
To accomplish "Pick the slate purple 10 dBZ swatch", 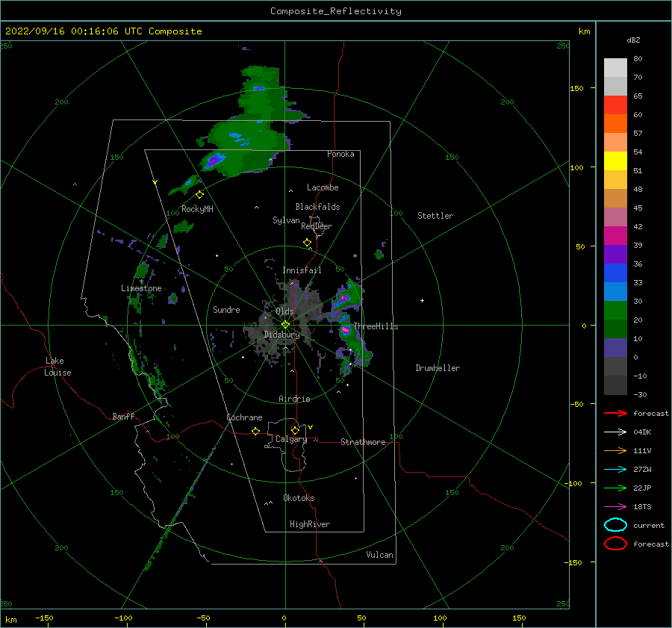I will click(615, 348).
